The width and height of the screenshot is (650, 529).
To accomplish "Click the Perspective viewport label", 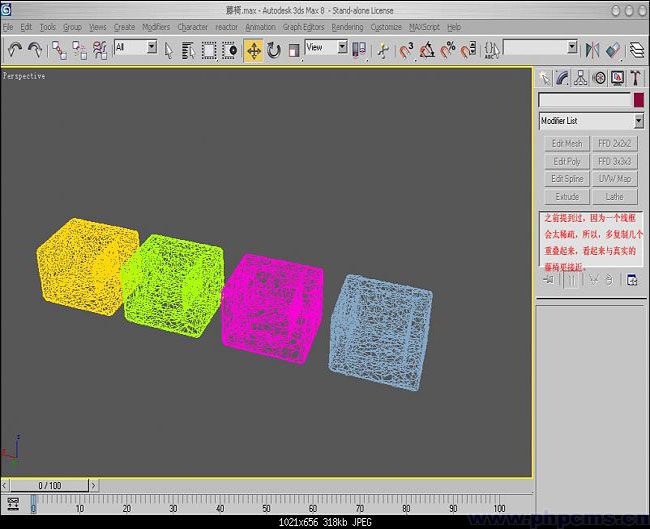I will [x=24, y=76].
